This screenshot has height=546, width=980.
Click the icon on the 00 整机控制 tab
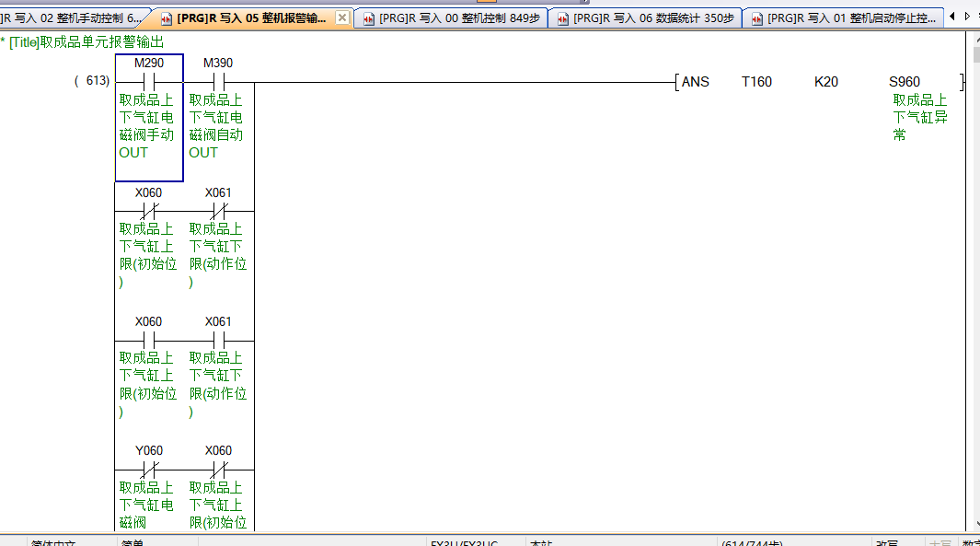(369, 18)
